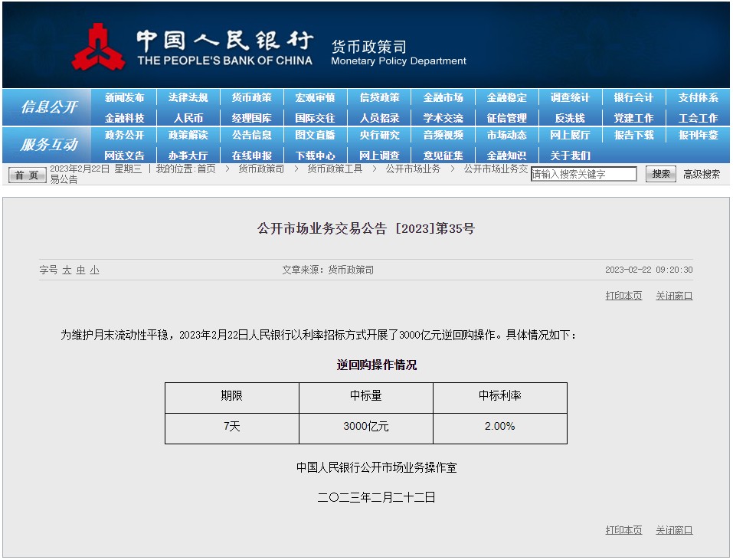The image size is (733, 560).
Task: Open the 办事大厅 menu item
Action: tap(188, 156)
